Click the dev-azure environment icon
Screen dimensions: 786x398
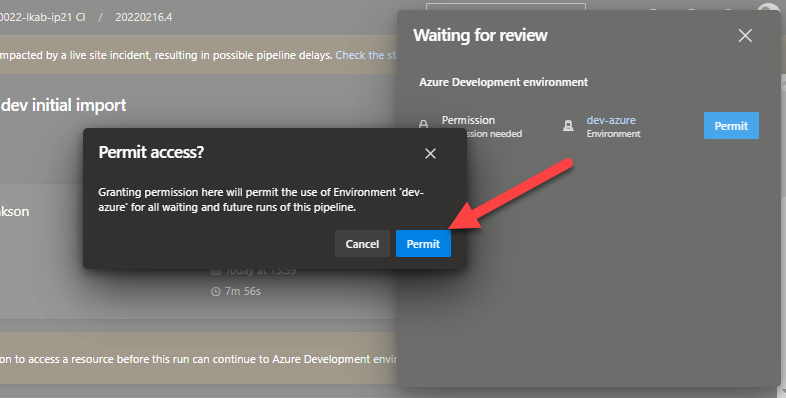click(x=568, y=126)
